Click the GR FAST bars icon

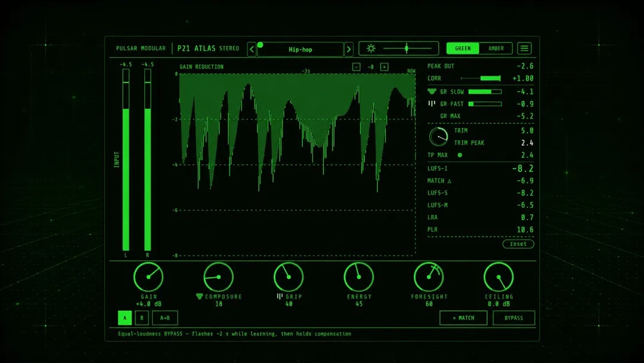click(x=432, y=104)
